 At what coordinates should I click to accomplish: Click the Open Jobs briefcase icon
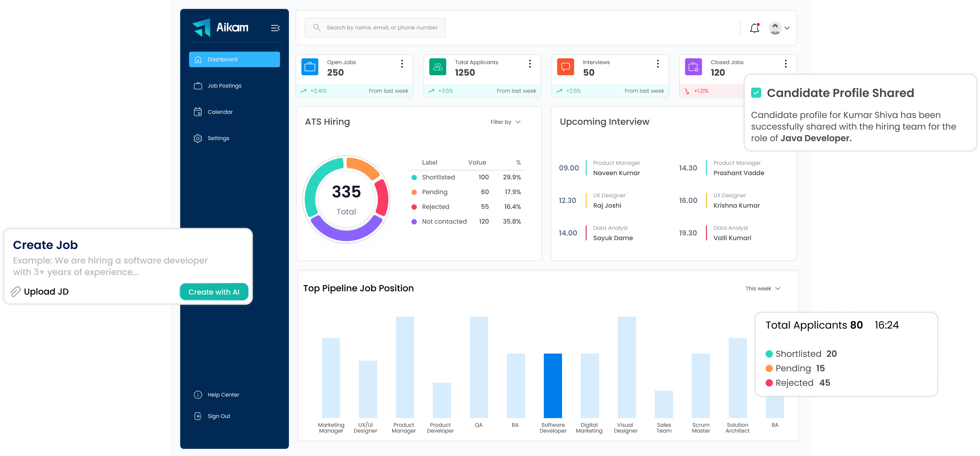click(x=310, y=67)
